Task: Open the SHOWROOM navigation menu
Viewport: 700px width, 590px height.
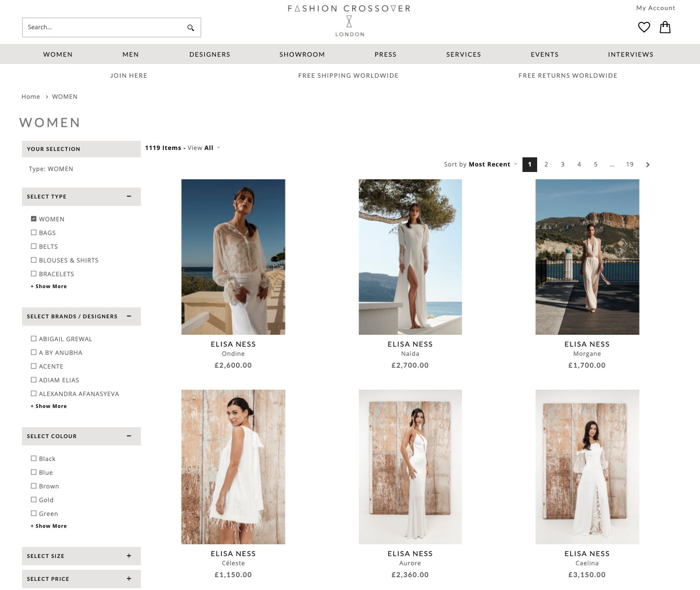Action: [302, 54]
